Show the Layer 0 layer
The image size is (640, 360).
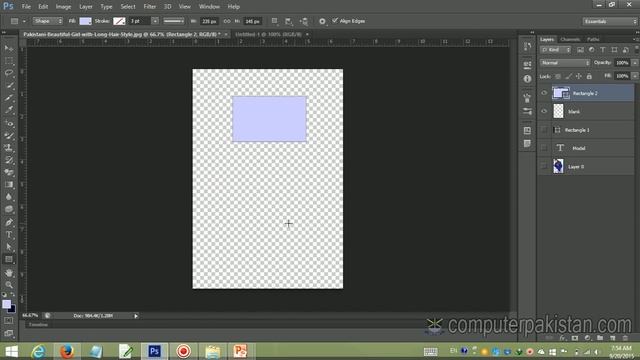pos(544,166)
